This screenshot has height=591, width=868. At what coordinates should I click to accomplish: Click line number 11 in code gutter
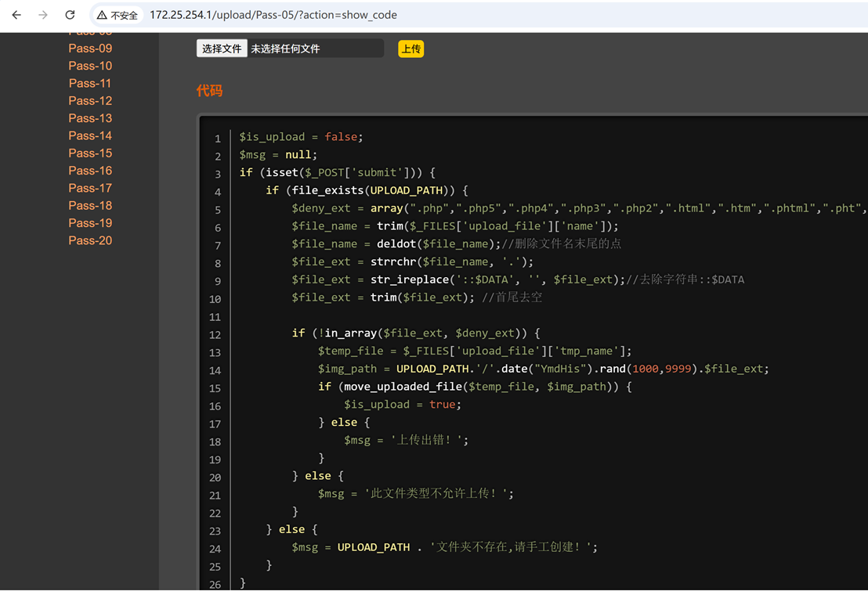pyautogui.click(x=215, y=317)
